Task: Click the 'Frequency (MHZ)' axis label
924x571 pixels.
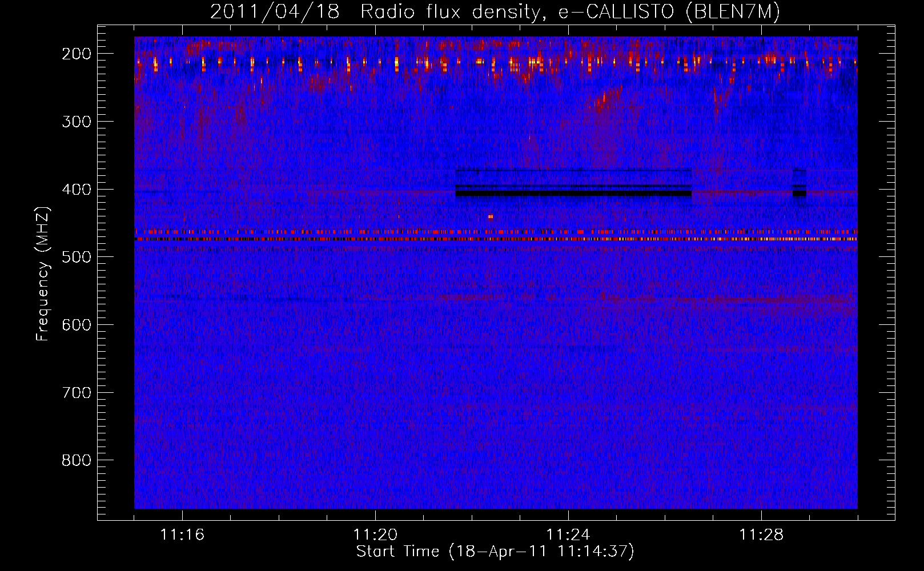Action: tap(43, 274)
